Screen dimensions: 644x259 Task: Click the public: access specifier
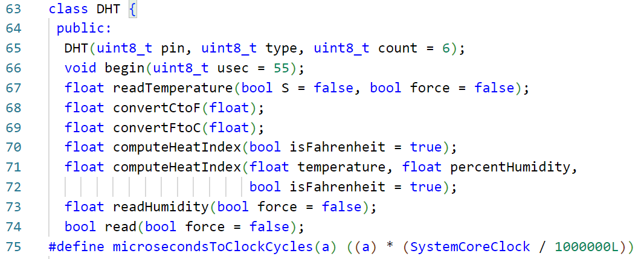point(84,28)
